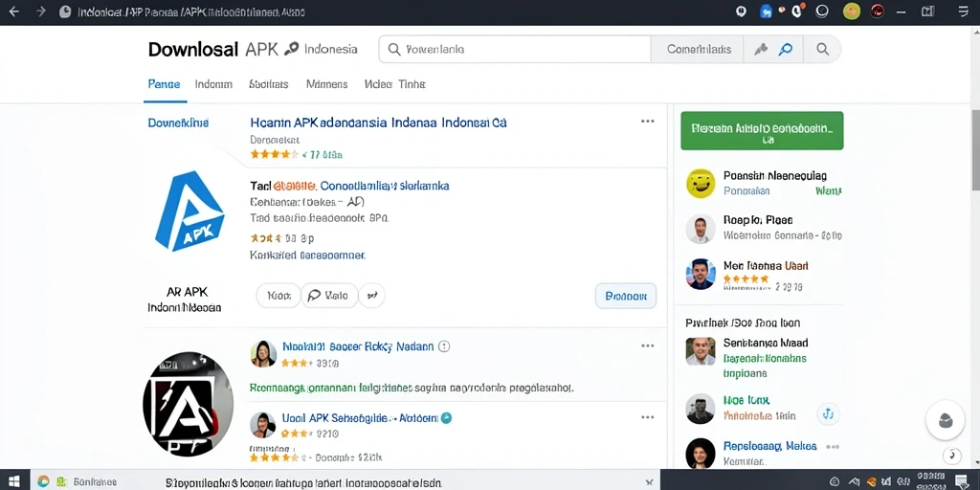This screenshot has height=490, width=980.
Task: Click the Conerhiarlds button in search bar
Action: tap(699, 49)
